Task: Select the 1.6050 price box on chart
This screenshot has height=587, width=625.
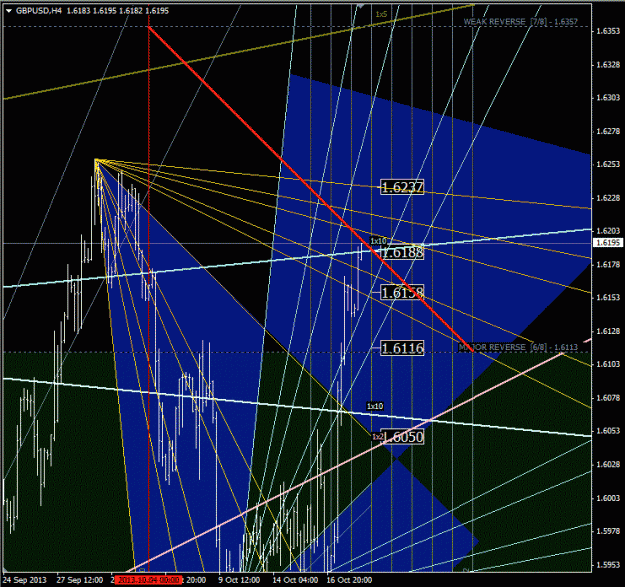Action: click(403, 437)
